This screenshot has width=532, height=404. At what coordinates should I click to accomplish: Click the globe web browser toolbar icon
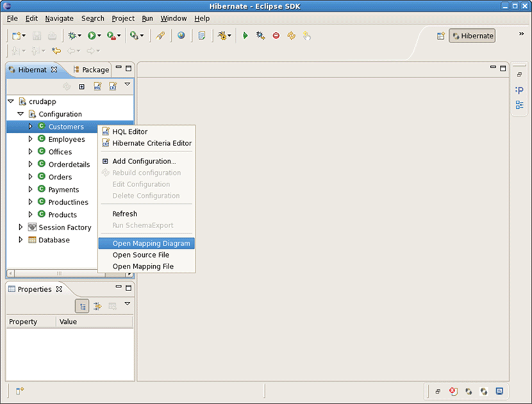click(x=181, y=36)
